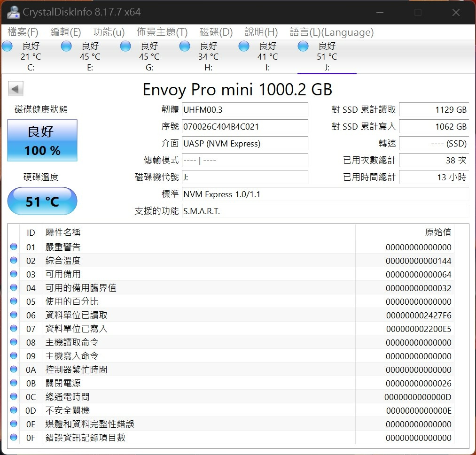
Task: Click status dot for attribute 02 綜合溫度
Action: click(14, 260)
